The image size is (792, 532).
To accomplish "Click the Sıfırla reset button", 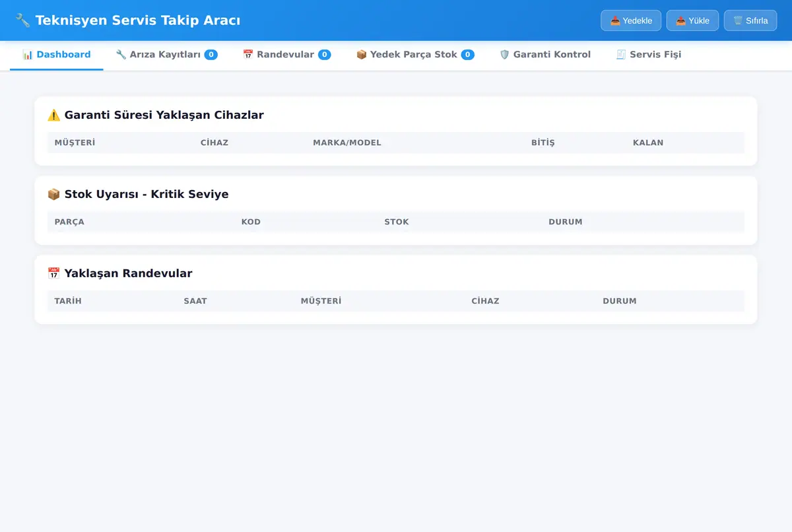I will point(750,20).
